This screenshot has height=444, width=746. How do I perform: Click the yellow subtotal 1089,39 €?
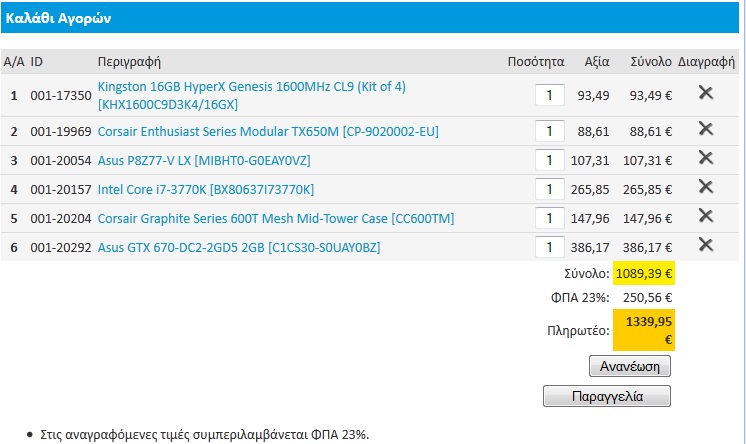[x=644, y=273]
